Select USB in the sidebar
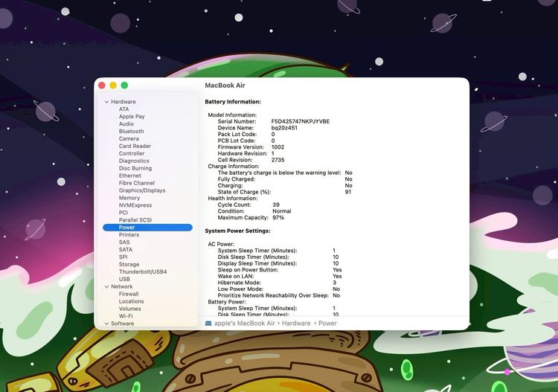The height and width of the screenshot is (392, 558). pos(124,279)
